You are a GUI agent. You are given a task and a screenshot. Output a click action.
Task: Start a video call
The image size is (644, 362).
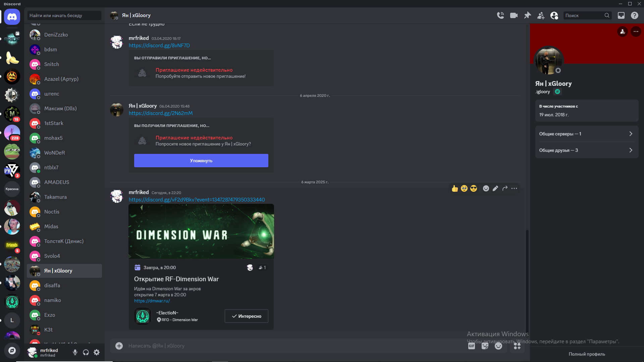coord(514,15)
